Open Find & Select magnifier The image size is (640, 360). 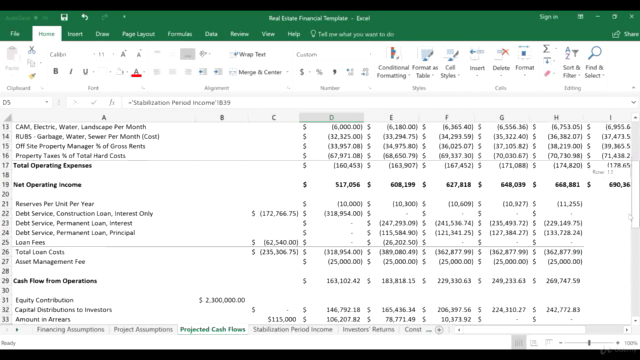[594, 62]
